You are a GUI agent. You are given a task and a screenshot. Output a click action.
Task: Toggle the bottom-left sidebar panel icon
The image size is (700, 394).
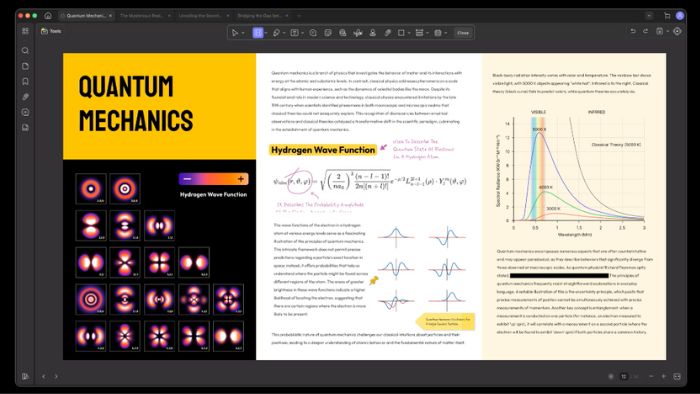(25, 377)
